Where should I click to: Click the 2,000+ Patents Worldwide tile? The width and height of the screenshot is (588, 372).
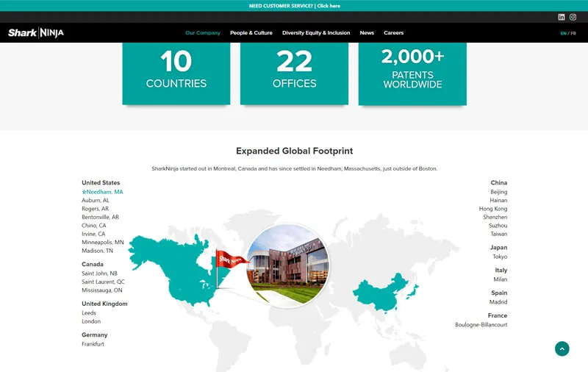(x=412, y=72)
